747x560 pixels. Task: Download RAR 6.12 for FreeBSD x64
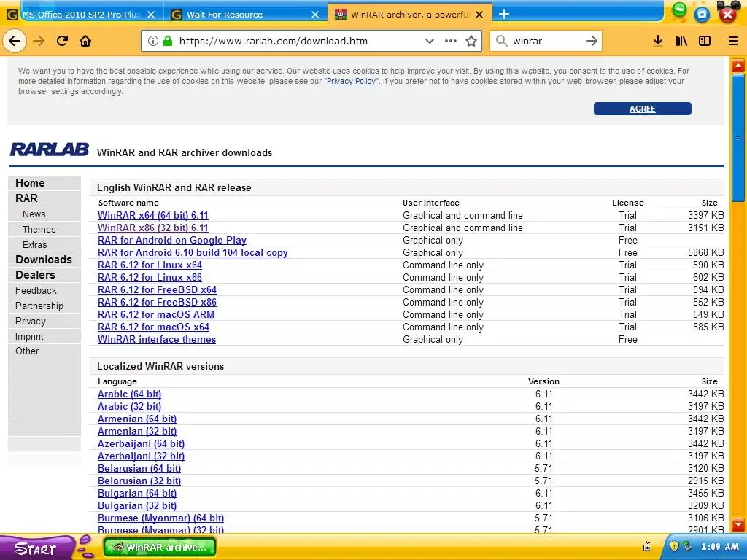(158, 289)
